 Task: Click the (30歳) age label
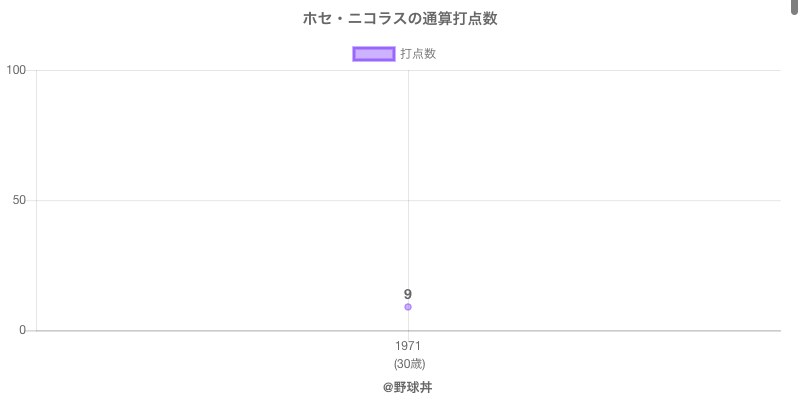tap(408, 363)
